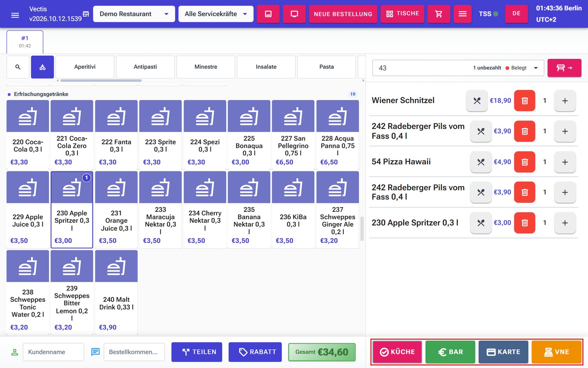Click cutlery icon for 54 Pizza Hawaii
Viewport: 588px width, 368px height.
[x=481, y=162]
